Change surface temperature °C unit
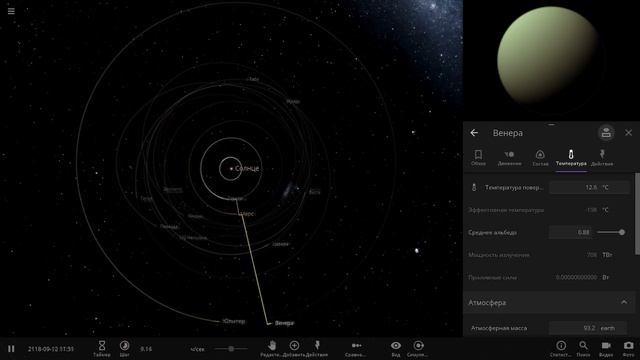This screenshot has width=640, height=360. click(605, 187)
